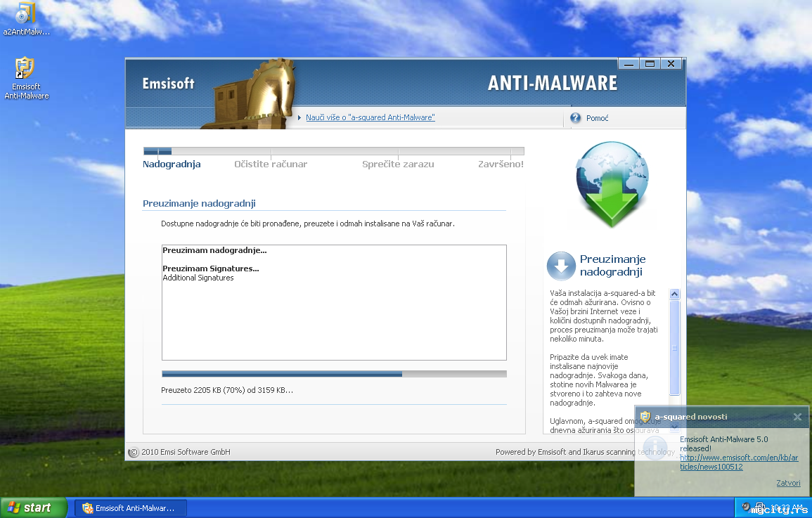The image size is (812, 518).
Task: Click the Preuzimanje nadogradnji section heading
Action: 199,203
